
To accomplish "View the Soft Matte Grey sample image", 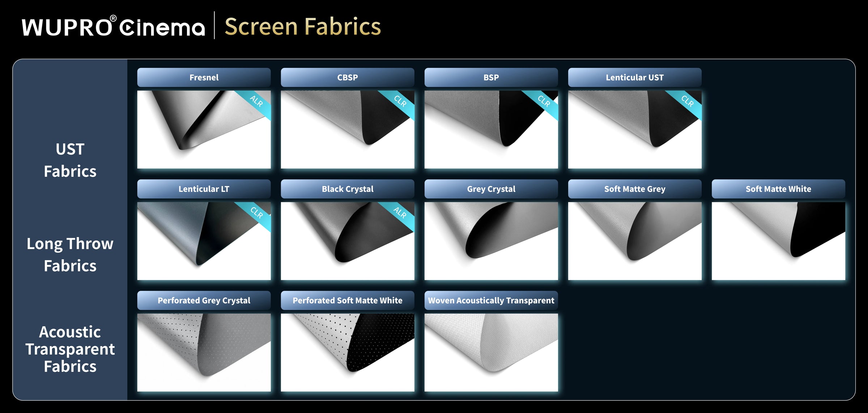I will pos(635,241).
